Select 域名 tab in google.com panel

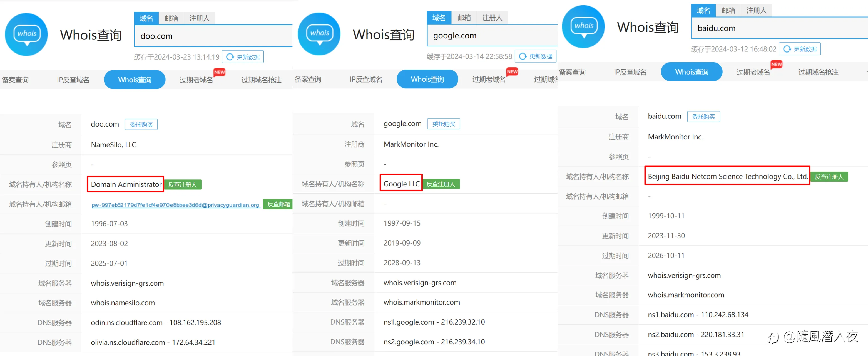439,18
